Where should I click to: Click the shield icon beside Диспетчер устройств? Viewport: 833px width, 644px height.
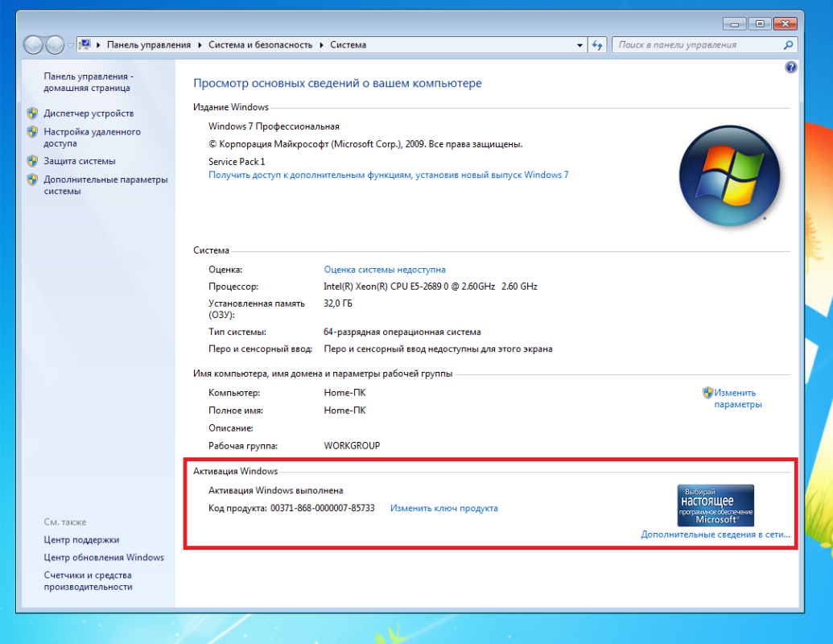[32, 114]
